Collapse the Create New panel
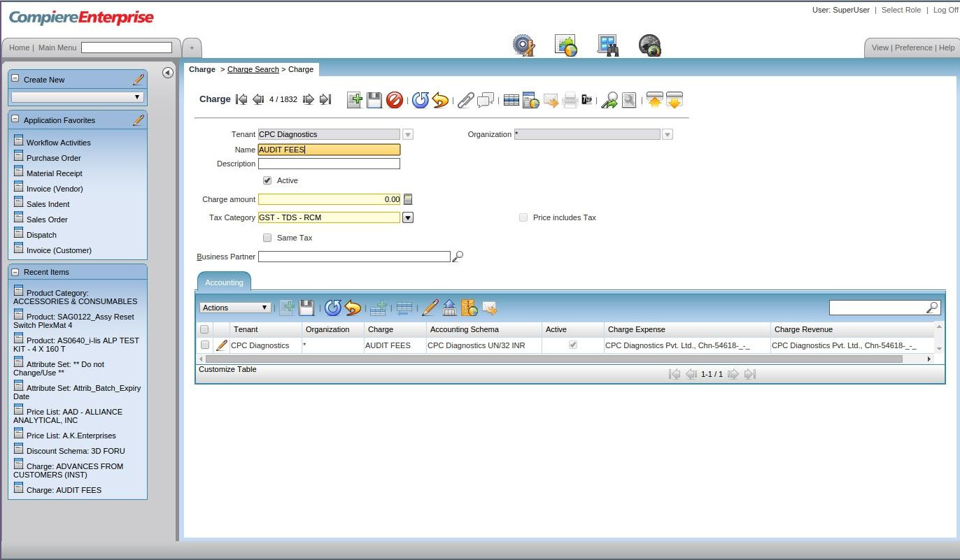The height and width of the screenshot is (560, 960). tap(15, 79)
